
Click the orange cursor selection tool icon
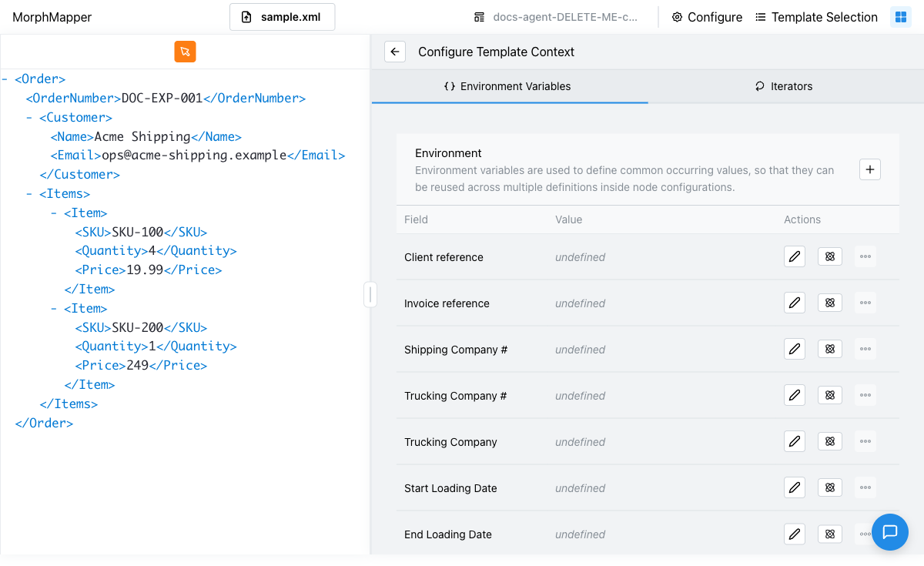[x=185, y=52]
